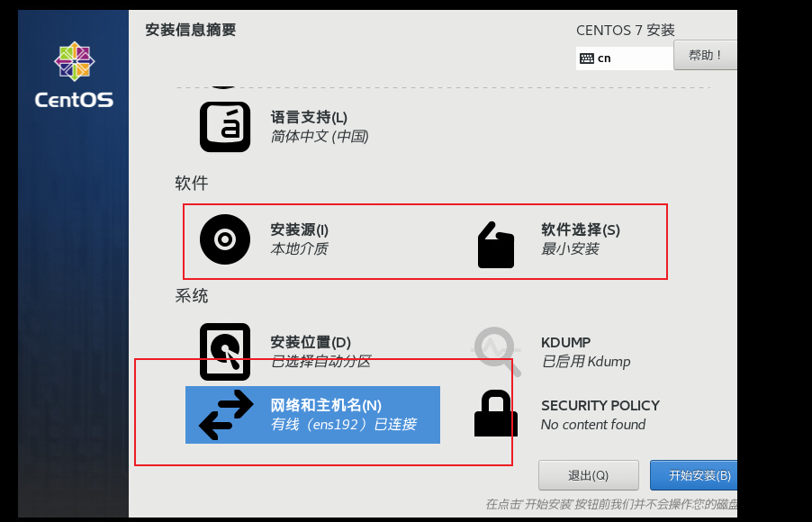Click the cn keyboard layout indicator field
812x522 pixels.
click(625, 58)
